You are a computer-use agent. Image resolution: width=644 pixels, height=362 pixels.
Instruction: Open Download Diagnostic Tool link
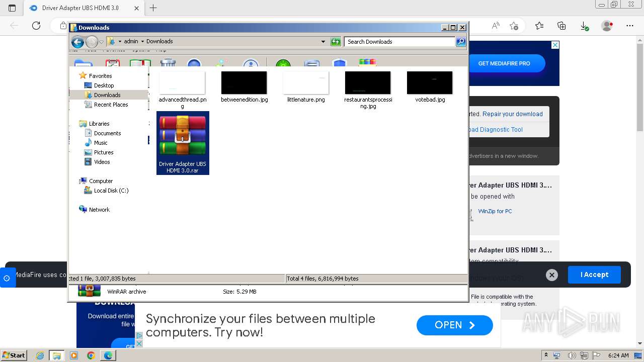[x=496, y=130]
